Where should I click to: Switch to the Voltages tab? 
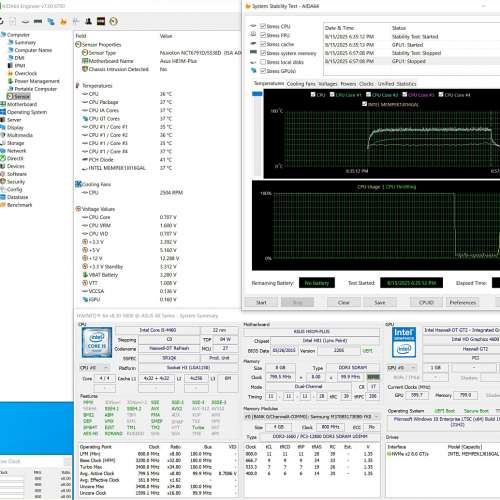coord(328,84)
